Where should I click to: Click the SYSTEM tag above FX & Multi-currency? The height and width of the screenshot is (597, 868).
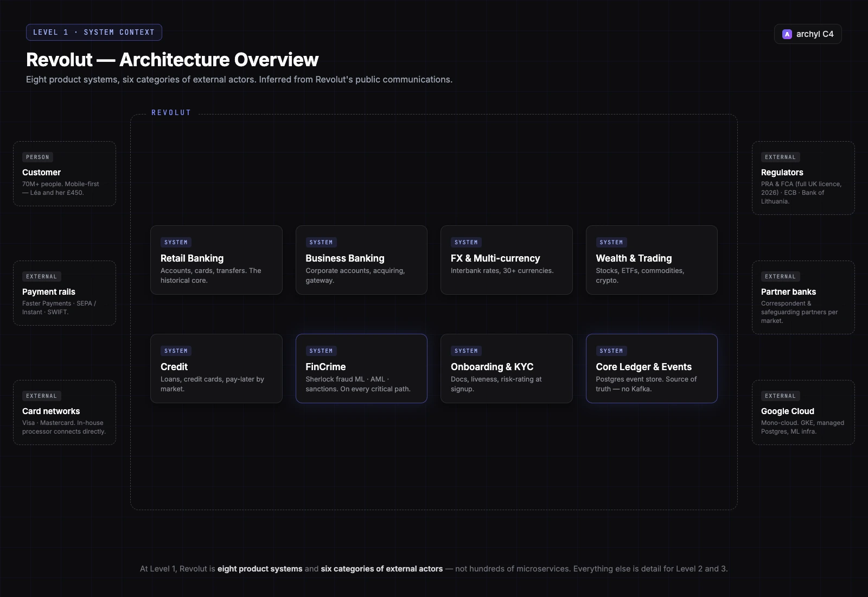(466, 243)
